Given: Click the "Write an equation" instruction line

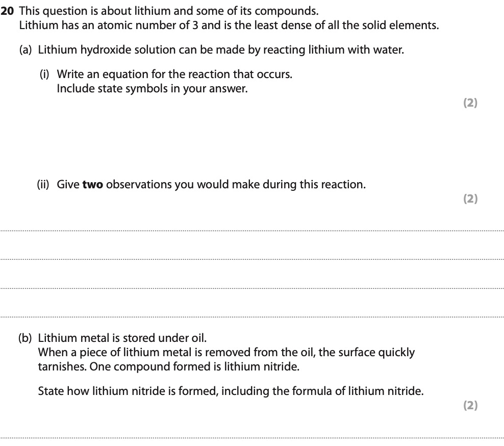Looking at the screenshot, I should pyautogui.click(x=174, y=75).
